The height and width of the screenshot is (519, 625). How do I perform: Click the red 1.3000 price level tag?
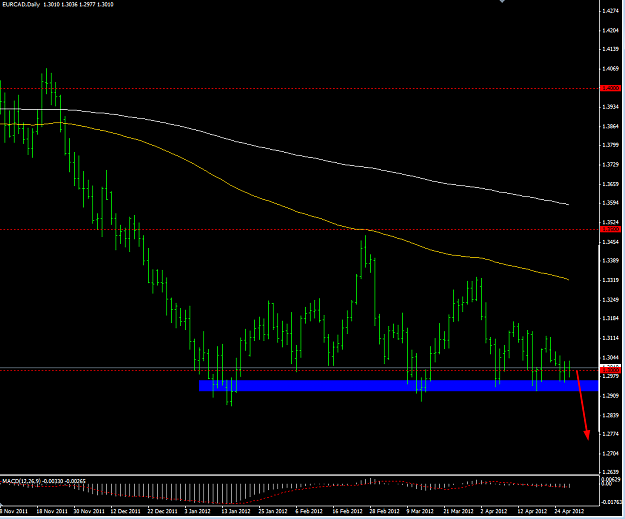tap(611, 370)
